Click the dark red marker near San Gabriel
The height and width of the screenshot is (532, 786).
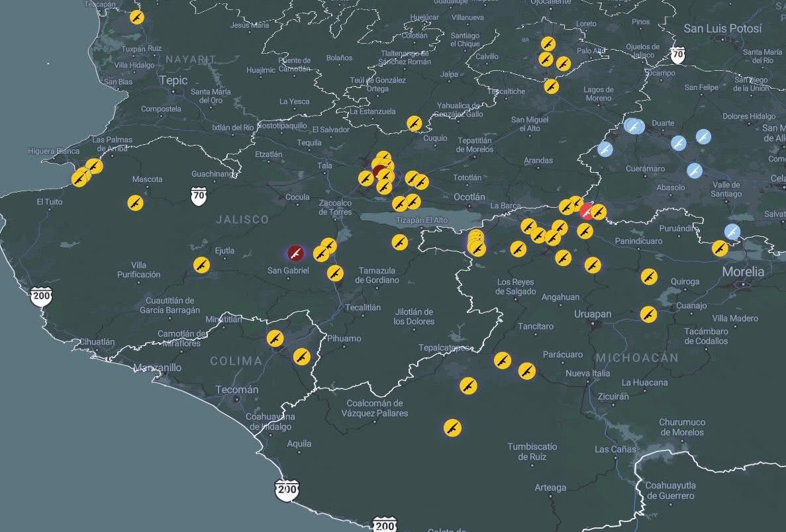click(295, 252)
